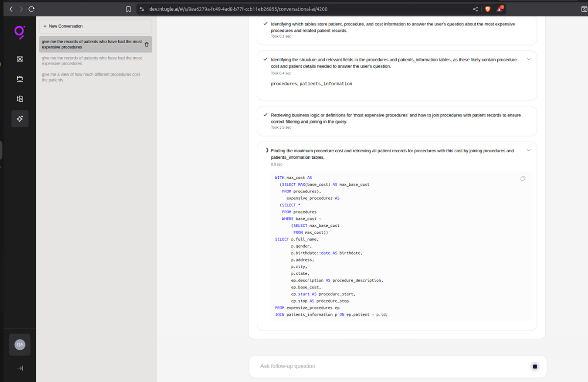
Task: Select the conversational AI sparkle icon
Action: coord(20,119)
